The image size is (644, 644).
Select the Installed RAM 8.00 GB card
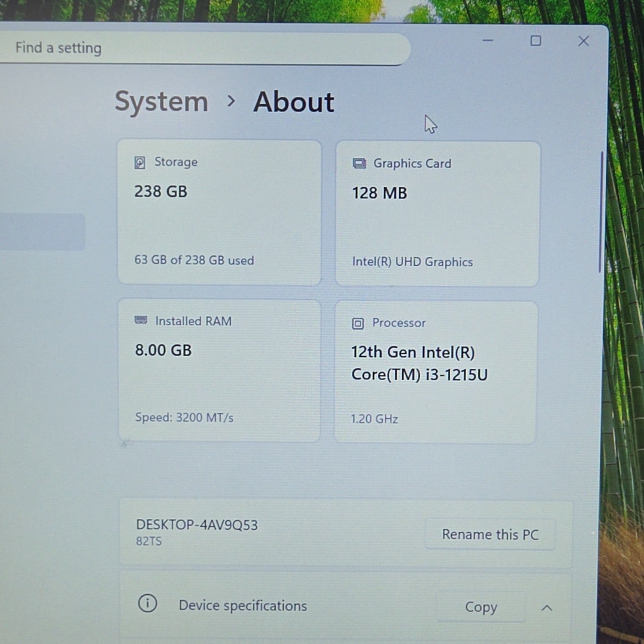[x=219, y=371]
